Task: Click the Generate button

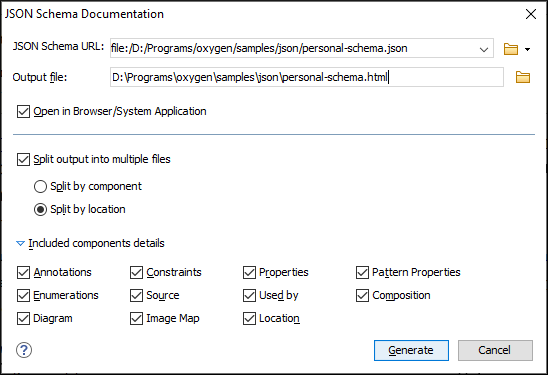Action: (x=411, y=350)
